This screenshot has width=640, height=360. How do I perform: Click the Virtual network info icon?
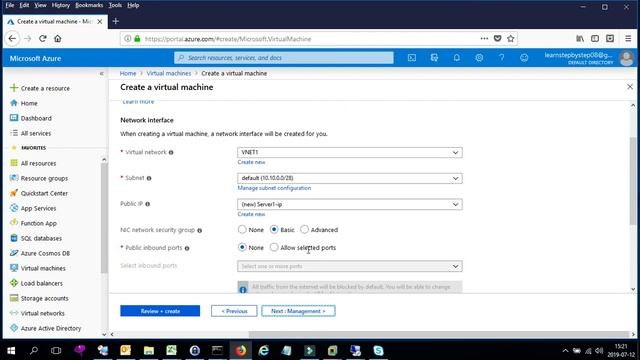tap(171, 152)
